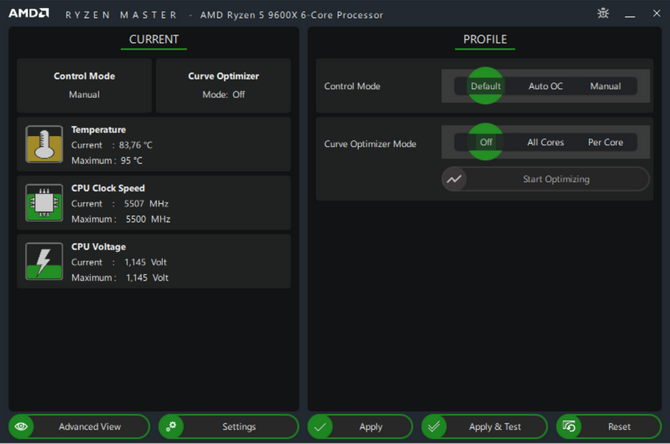Click the gears icon on Settings
Image resolution: width=670 pixels, height=444 pixels.
point(171,426)
